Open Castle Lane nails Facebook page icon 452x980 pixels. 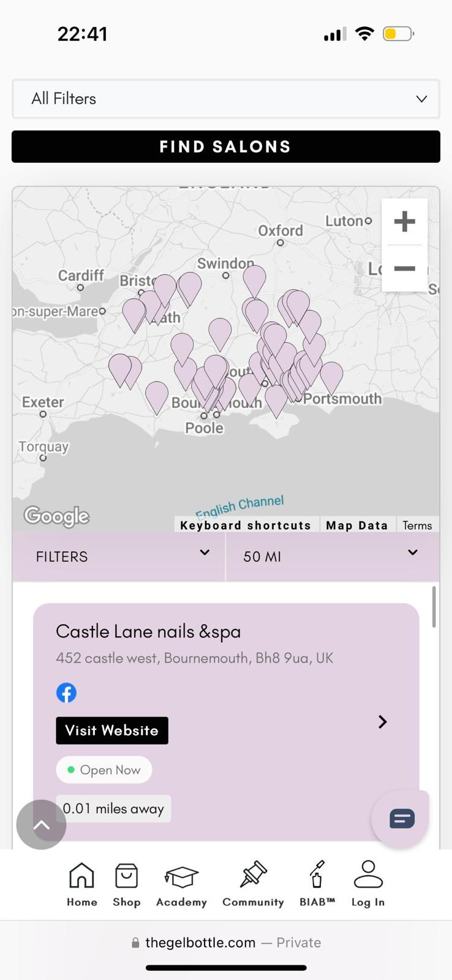pyautogui.click(x=66, y=693)
